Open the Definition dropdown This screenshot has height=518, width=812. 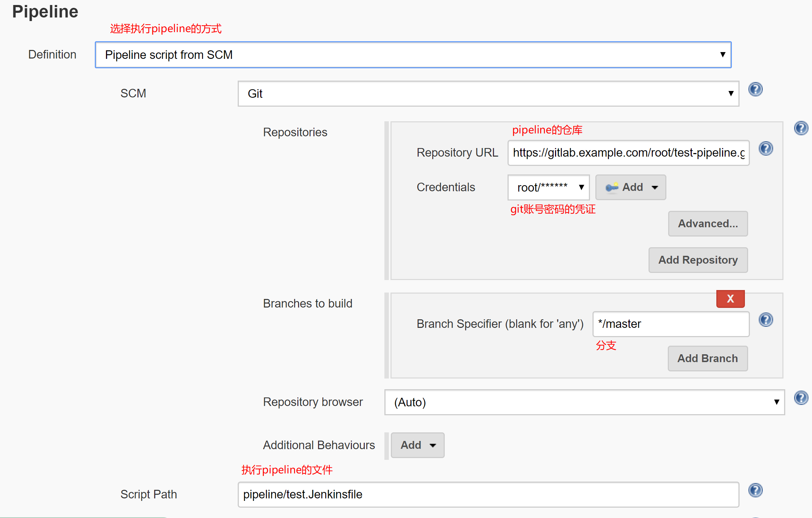click(413, 55)
